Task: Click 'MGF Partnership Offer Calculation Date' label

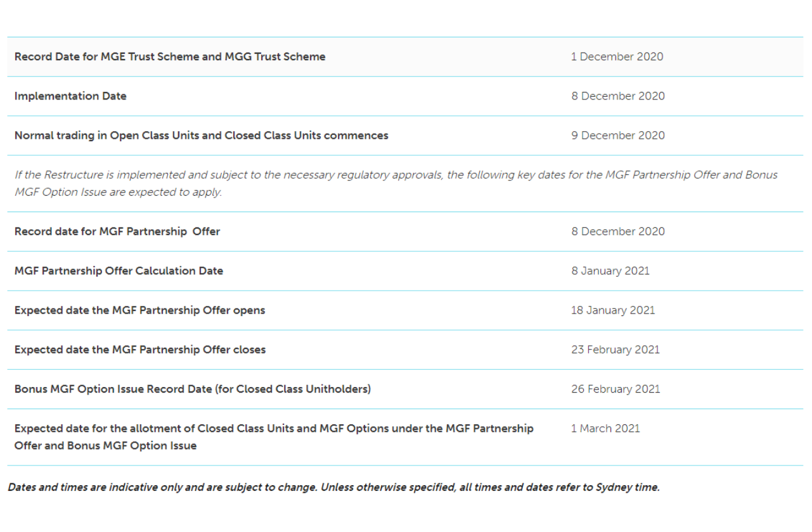Action: tap(119, 271)
